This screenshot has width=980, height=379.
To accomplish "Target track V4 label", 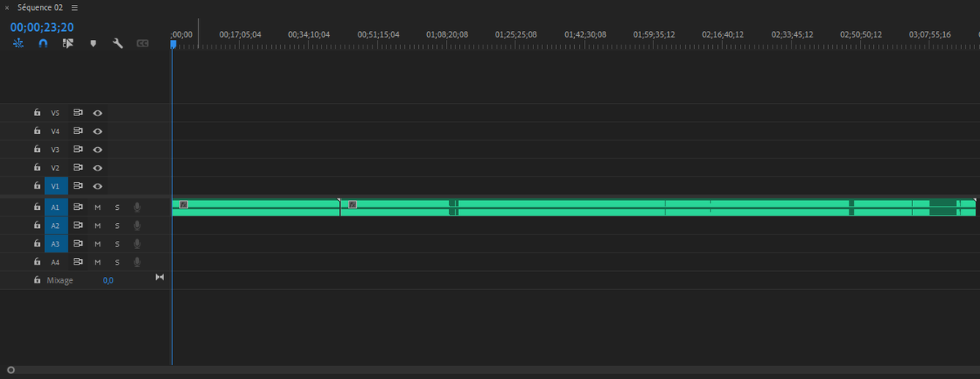I will tap(56, 131).
